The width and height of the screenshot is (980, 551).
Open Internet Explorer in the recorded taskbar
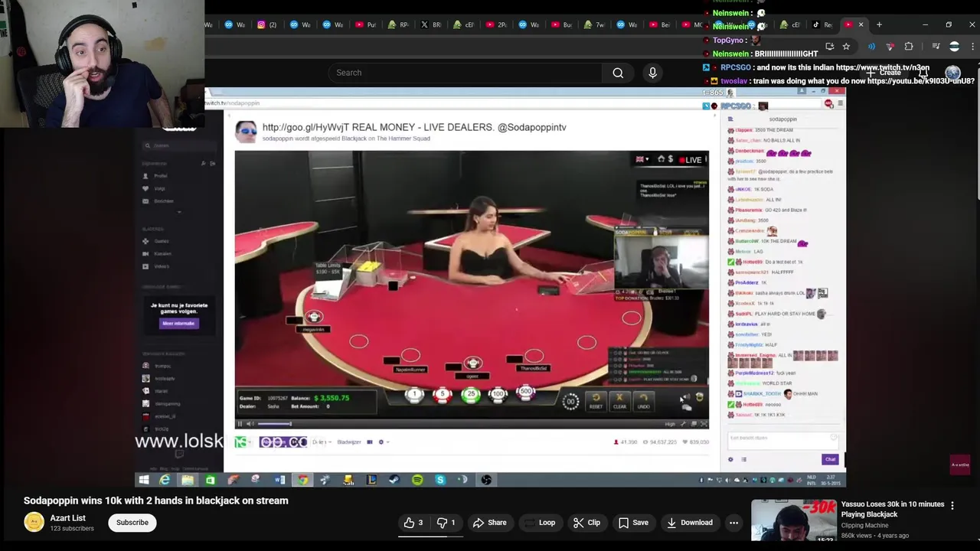tap(165, 480)
